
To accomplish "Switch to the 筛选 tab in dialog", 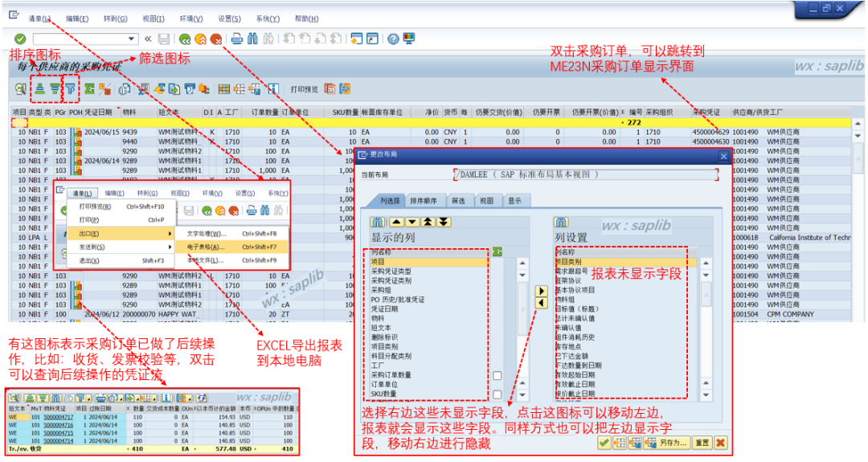I will click(458, 201).
